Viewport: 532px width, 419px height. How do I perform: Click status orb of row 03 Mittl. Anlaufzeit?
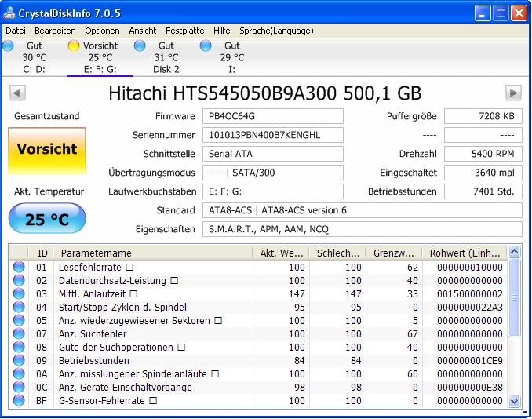[x=19, y=293]
